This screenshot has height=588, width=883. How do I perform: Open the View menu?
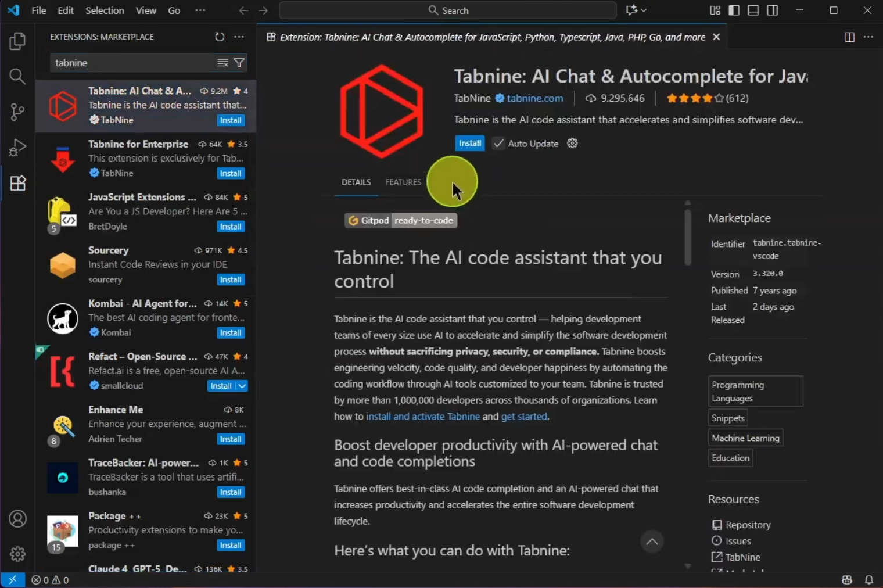pyautogui.click(x=146, y=10)
